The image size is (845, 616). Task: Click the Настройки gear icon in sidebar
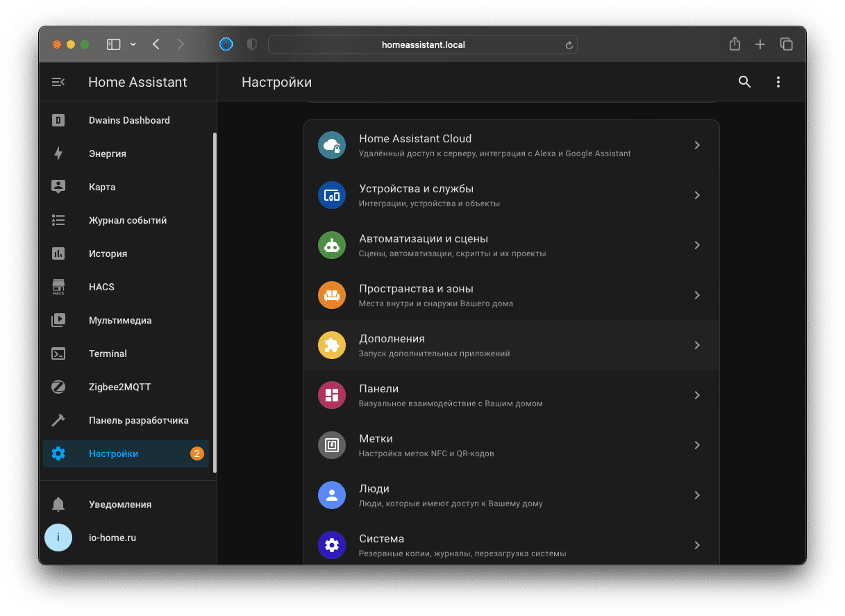point(58,453)
